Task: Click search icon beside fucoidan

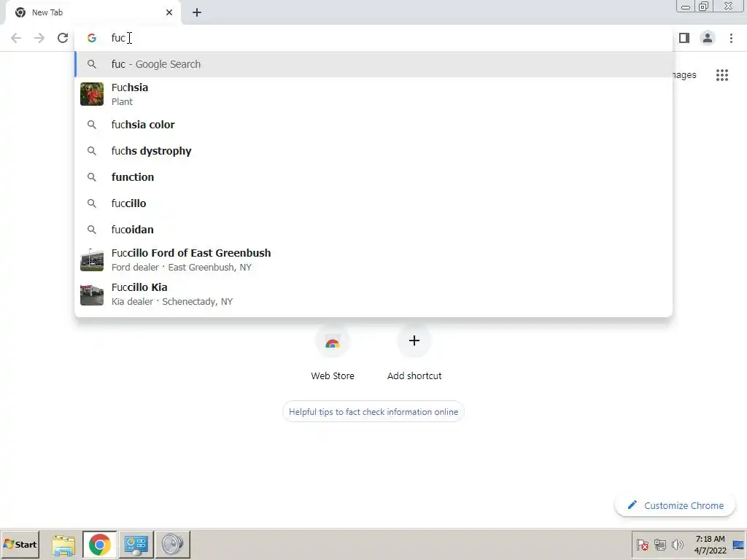Action: 92,230
